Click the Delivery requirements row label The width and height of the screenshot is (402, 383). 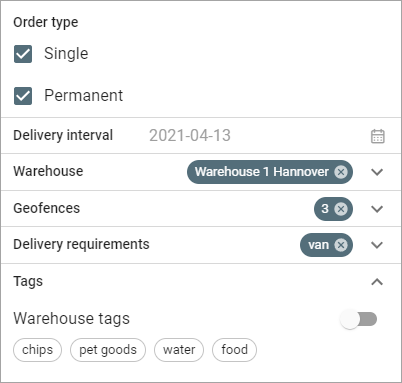coord(81,244)
